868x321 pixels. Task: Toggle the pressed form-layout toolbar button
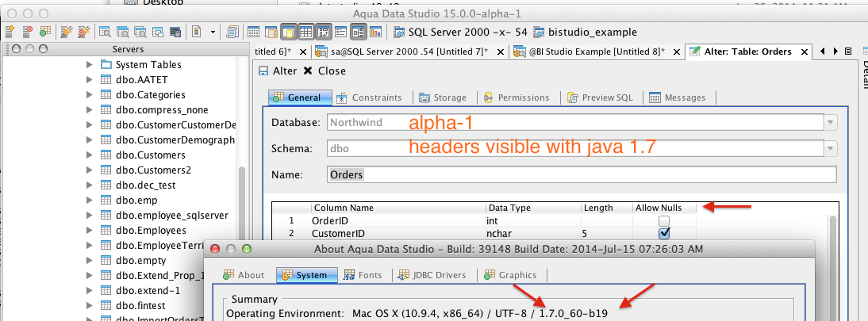(323, 32)
